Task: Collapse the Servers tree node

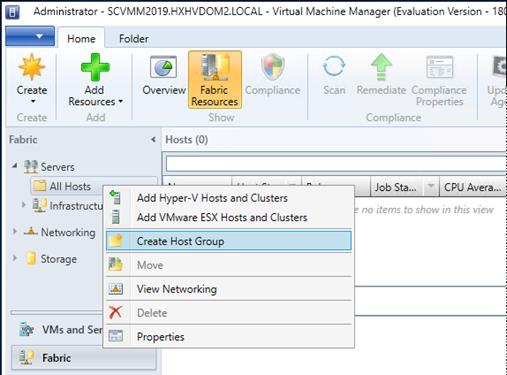Action: coord(15,166)
